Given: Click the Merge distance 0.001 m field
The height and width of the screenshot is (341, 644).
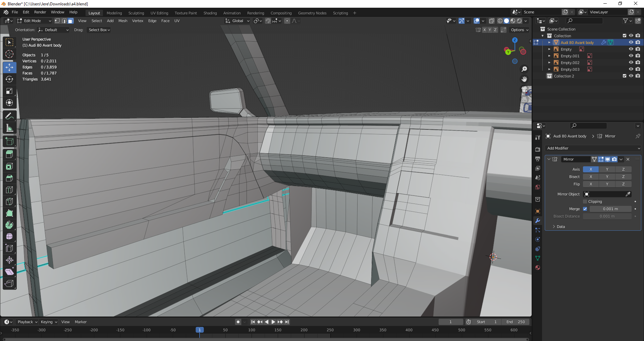Looking at the screenshot, I should tap(610, 209).
